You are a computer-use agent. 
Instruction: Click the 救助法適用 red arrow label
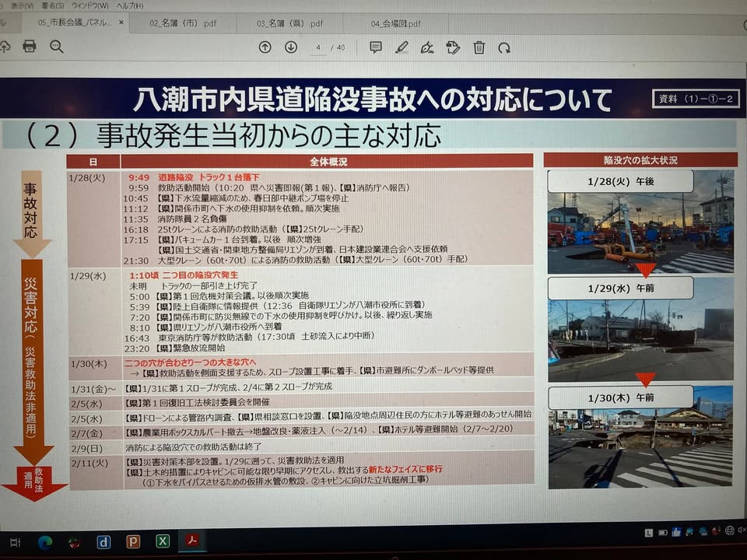tap(34, 482)
